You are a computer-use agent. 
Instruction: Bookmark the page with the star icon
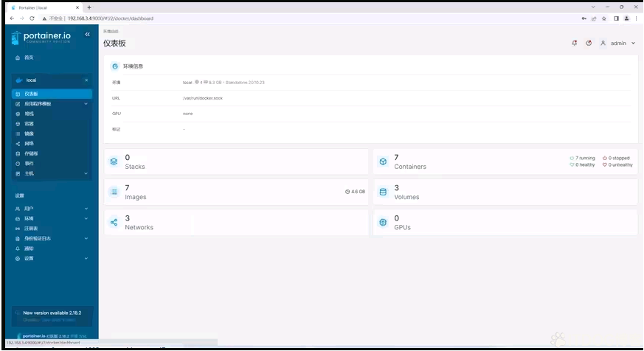coord(603,18)
